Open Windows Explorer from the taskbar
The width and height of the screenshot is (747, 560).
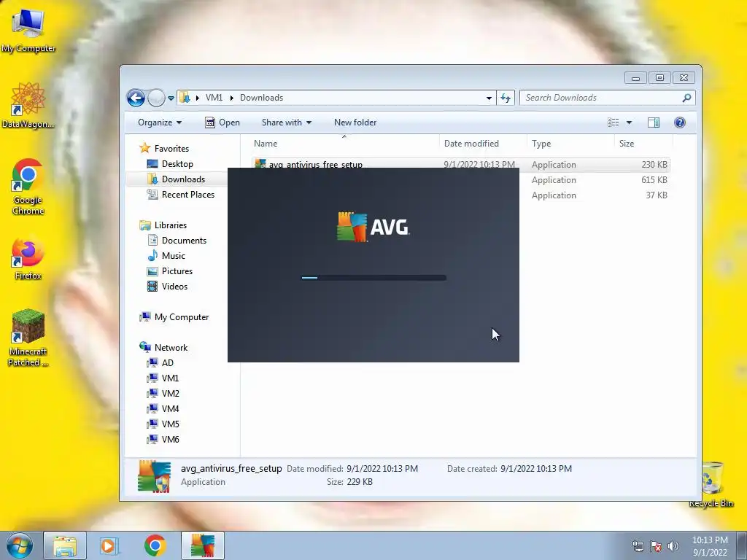(65, 545)
